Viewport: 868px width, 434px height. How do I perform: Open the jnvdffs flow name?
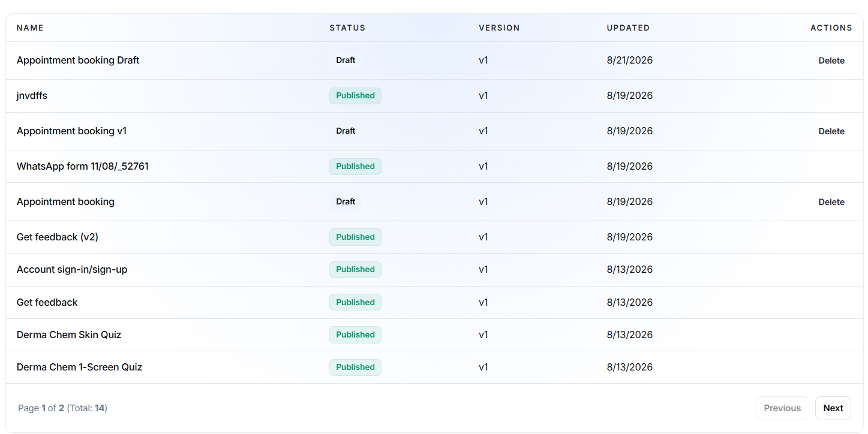tap(32, 95)
